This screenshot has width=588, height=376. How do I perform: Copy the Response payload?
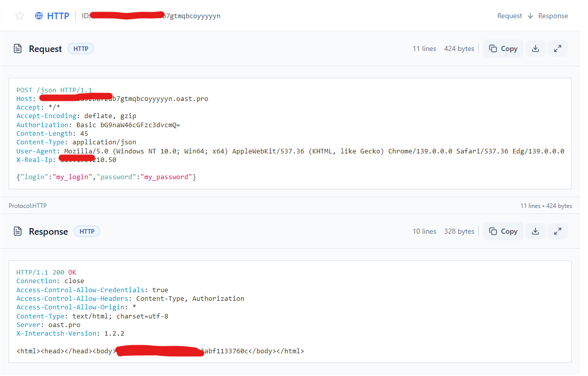503,231
